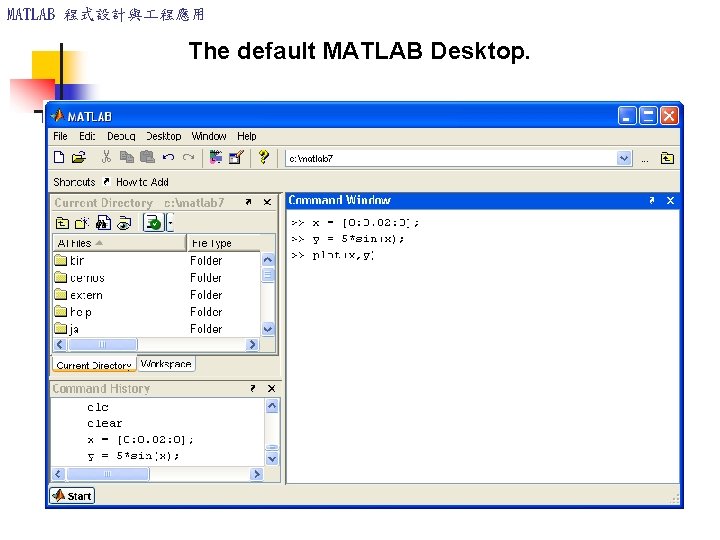Click Command History horizontal left arrow
Image resolution: width=720 pixels, height=540 pixels.
tap(58, 474)
